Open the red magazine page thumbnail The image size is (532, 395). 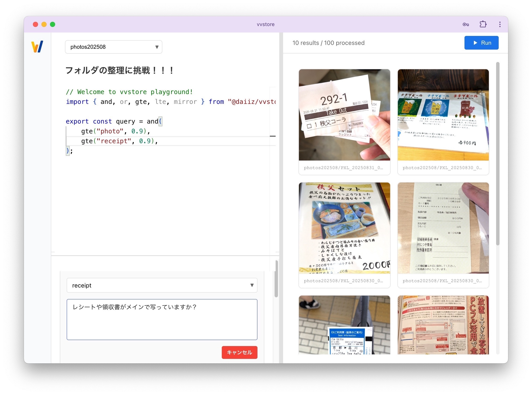(443, 325)
